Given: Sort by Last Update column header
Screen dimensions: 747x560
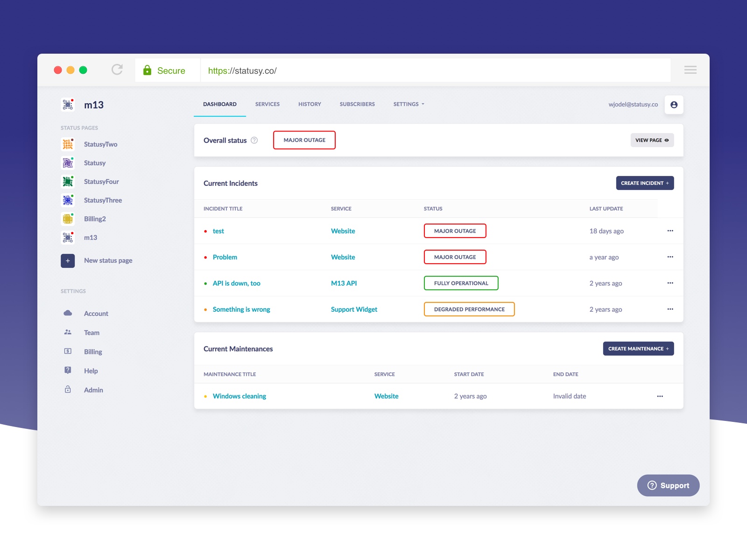Looking at the screenshot, I should point(606,209).
